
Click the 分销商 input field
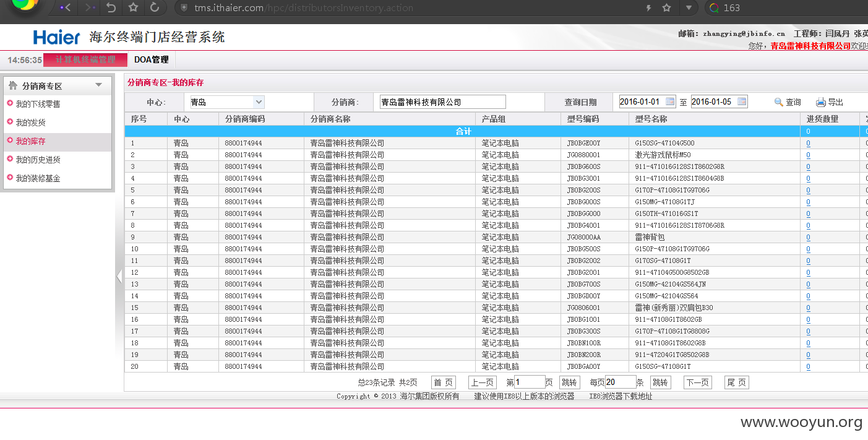(x=442, y=102)
